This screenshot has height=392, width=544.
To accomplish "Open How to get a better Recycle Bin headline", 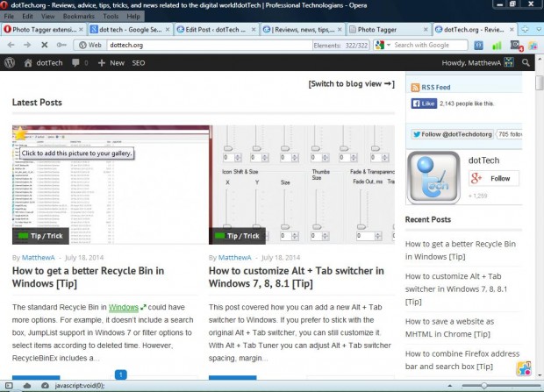I will (x=88, y=277).
